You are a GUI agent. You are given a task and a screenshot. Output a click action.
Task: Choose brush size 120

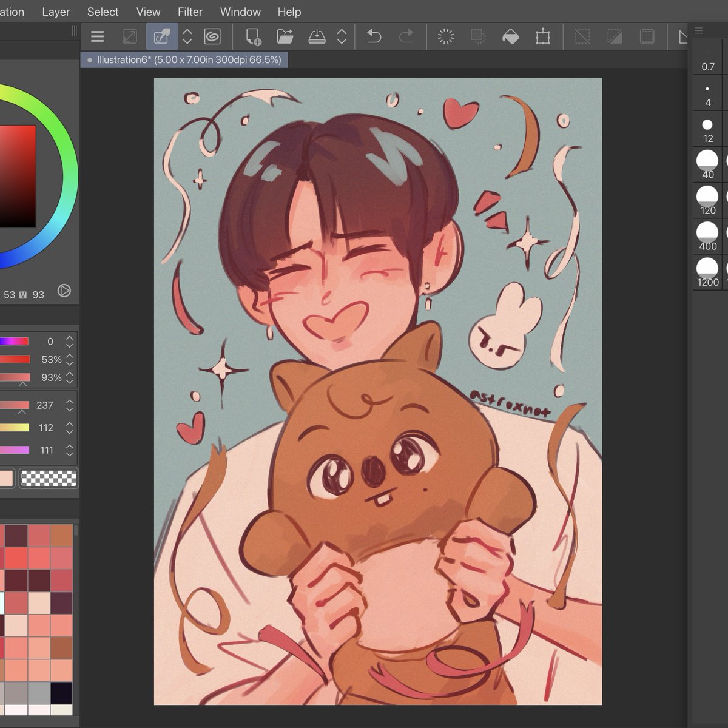click(707, 200)
